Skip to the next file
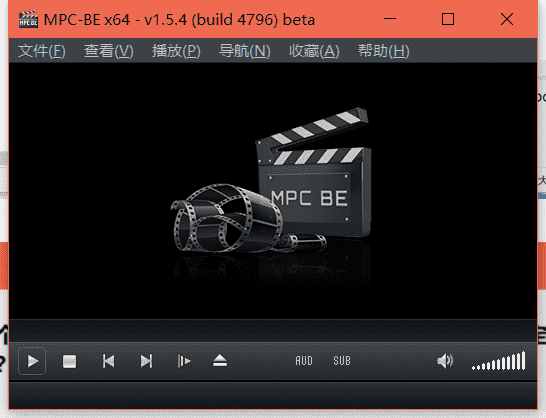The width and height of the screenshot is (546, 418). (146, 361)
